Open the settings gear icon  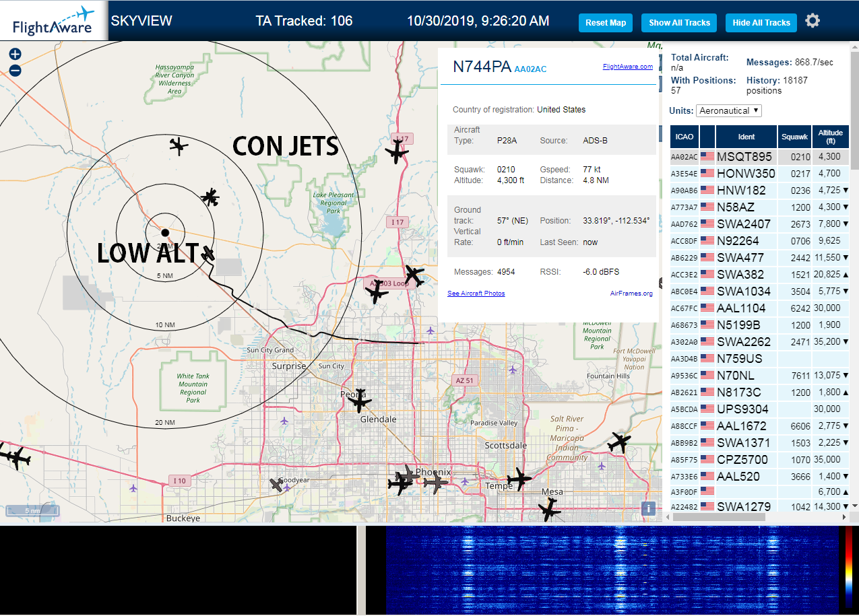click(x=813, y=21)
